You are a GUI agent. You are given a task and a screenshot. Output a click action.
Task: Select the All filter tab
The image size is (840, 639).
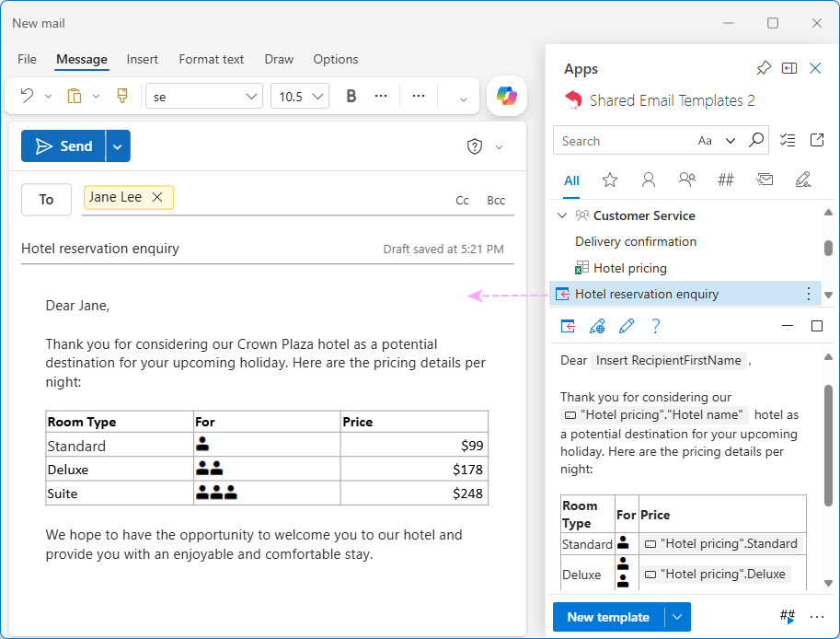(x=571, y=180)
